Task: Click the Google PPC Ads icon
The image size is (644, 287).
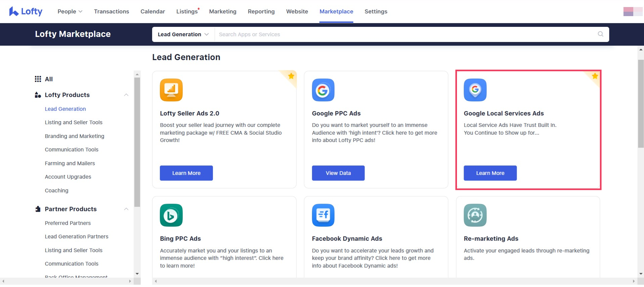Action: [323, 90]
